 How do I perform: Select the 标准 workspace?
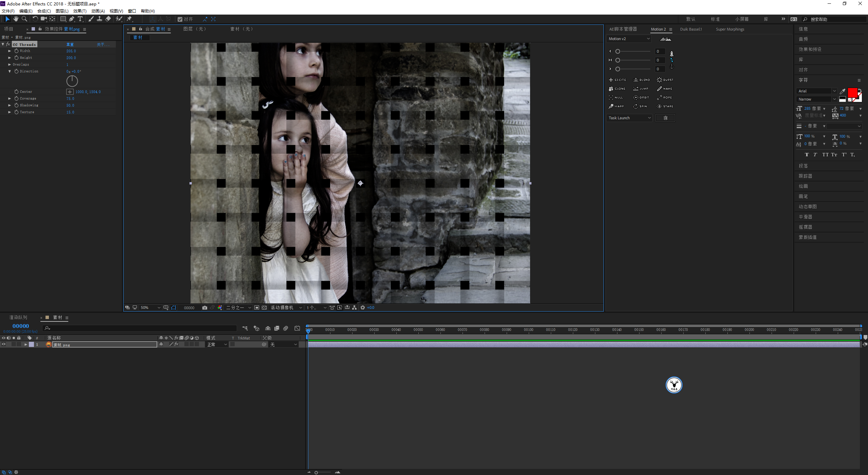tap(715, 19)
